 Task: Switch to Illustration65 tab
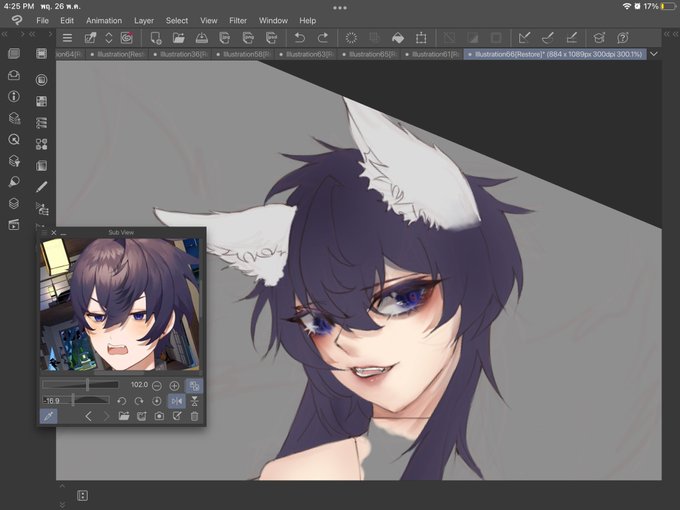(369, 54)
